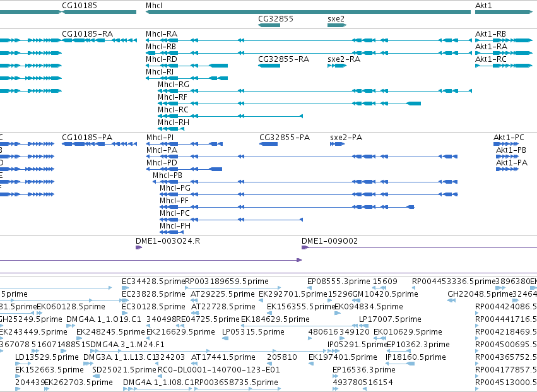Click the Akt1-PA protein label
Viewport: 537px width, 392px height.
point(512,163)
